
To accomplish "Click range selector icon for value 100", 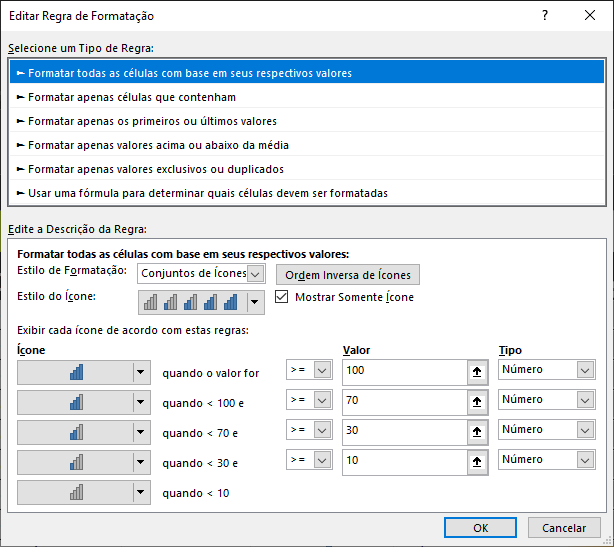I will click(x=478, y=371).
